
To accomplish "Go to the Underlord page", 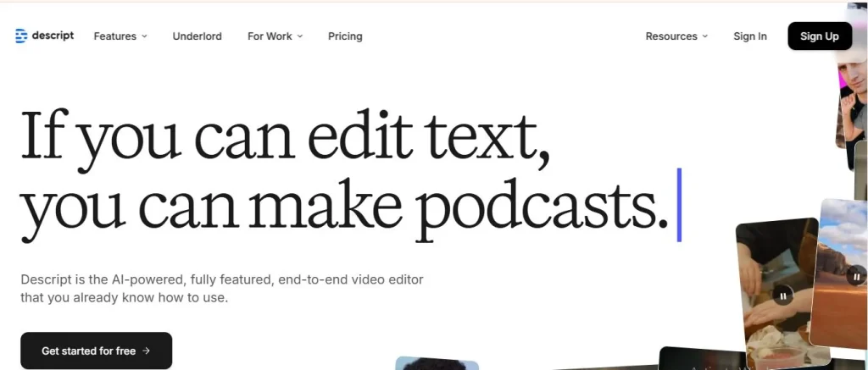I will coord(197,36).
